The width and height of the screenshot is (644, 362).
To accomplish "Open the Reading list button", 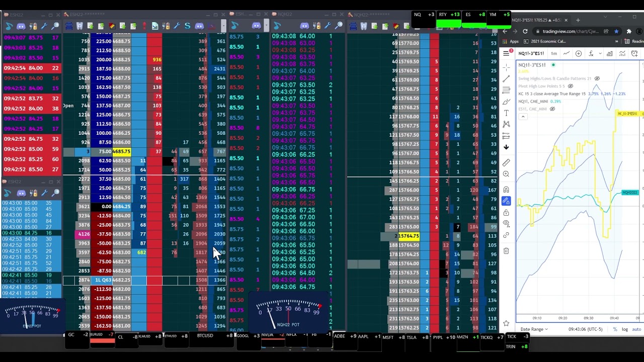I will coord(634,41).
